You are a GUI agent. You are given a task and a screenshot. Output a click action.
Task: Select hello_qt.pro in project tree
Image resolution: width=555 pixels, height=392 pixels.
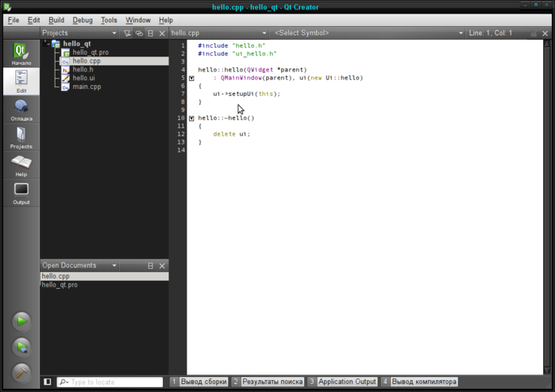[91, 52]
